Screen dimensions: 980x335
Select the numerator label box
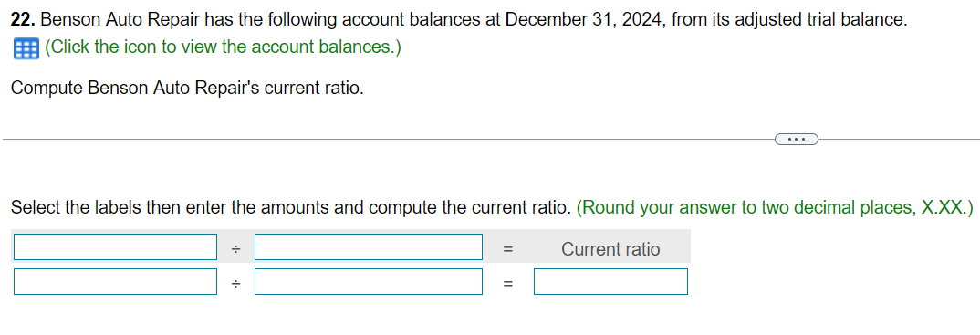click(115, 246)
